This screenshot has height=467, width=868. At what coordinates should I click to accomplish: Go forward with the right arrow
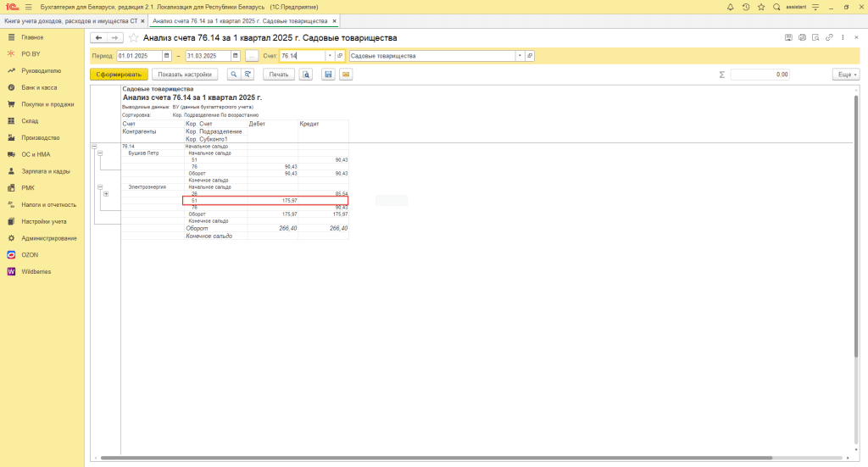(114, 37)
